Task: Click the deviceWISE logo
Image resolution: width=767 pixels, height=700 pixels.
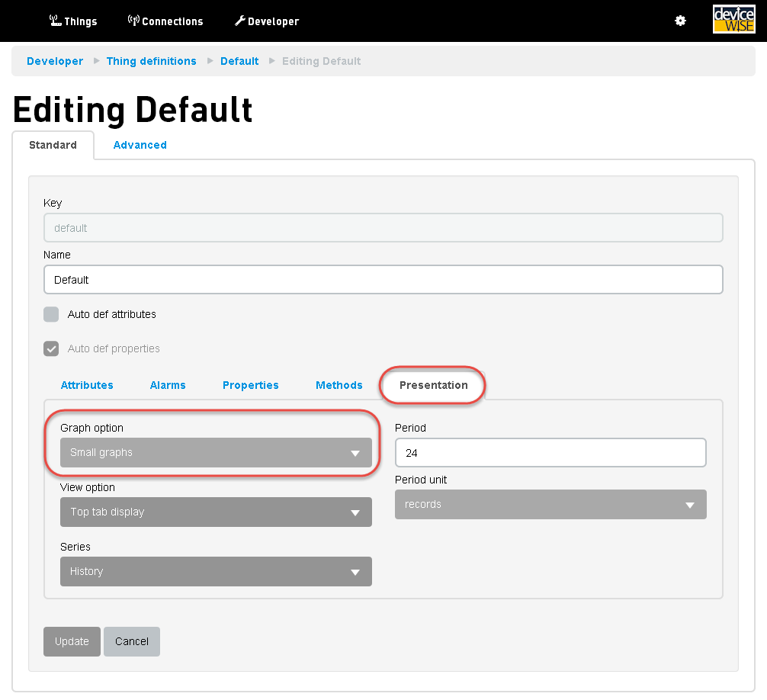Action: tap(733, 20)
